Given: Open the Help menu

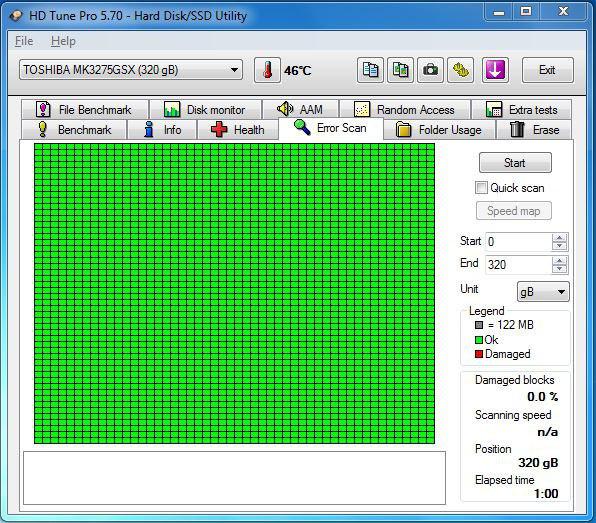Looking at the screenshot, I should [63, 41].
